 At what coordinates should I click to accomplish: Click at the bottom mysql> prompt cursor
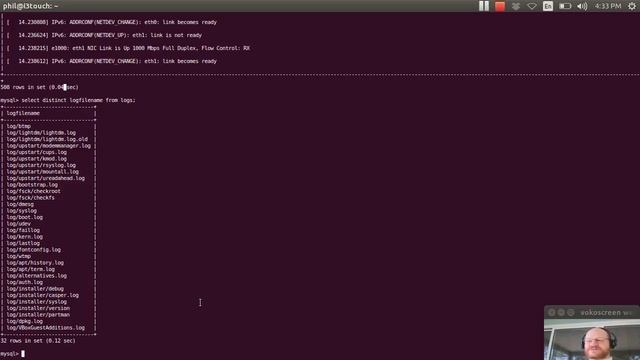pyautogui.click(x=23, y=354)
